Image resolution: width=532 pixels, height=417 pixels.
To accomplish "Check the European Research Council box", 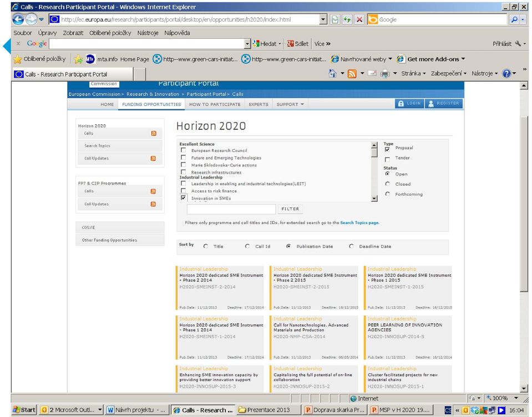I will 184,150.
